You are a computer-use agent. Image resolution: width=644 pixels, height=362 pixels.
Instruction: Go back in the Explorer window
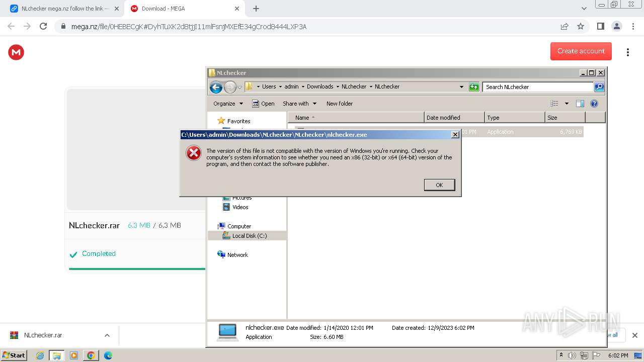[216, 87]
